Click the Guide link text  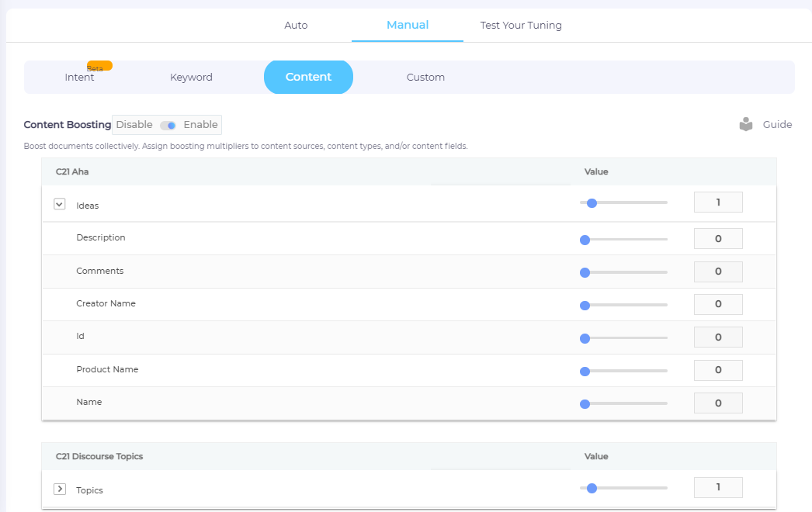click(x=777, y=125)
